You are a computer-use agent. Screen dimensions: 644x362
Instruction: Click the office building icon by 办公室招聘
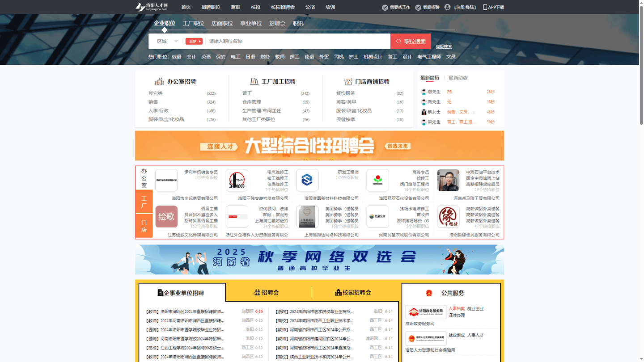pyautogui.click(x=160, y=81)
